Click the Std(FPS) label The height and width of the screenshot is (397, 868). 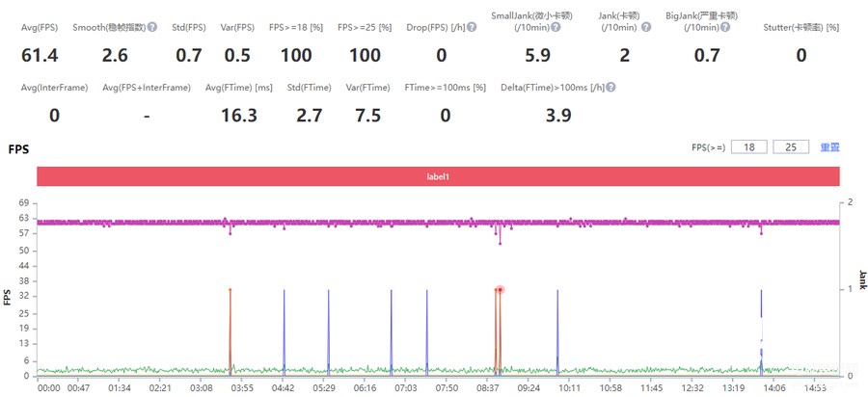tap(189, 28)
